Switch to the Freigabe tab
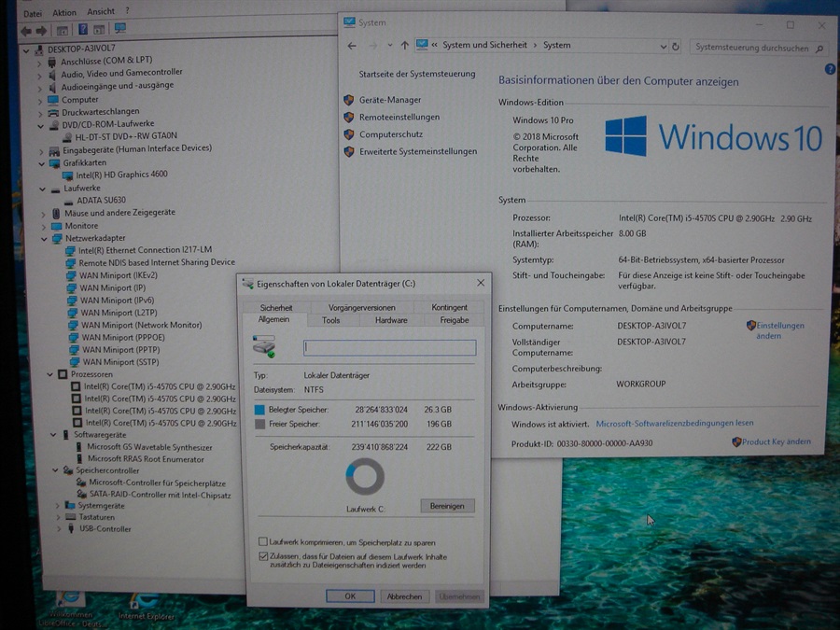Screen dimensions: 840x630 pyautogui.click(x=455, y=320)
